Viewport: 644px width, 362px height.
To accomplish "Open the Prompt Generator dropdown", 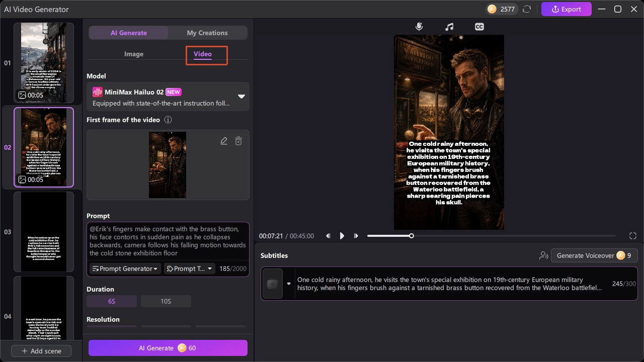I will pyautogui.click(x=125, y=268).
